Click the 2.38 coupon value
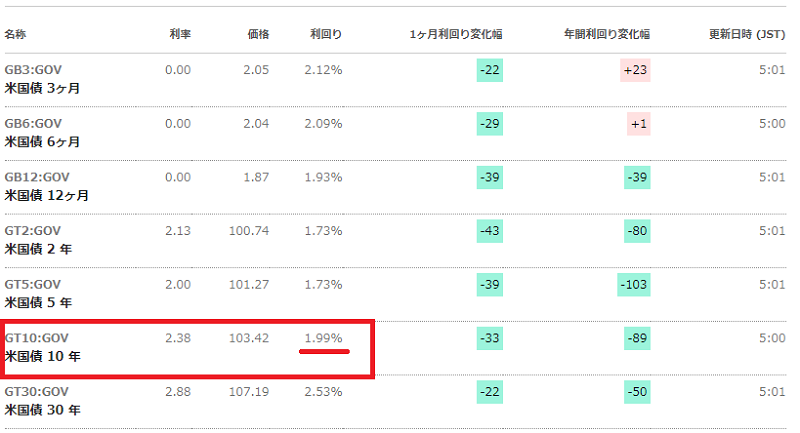800x433 pixels. pos(178,338)
